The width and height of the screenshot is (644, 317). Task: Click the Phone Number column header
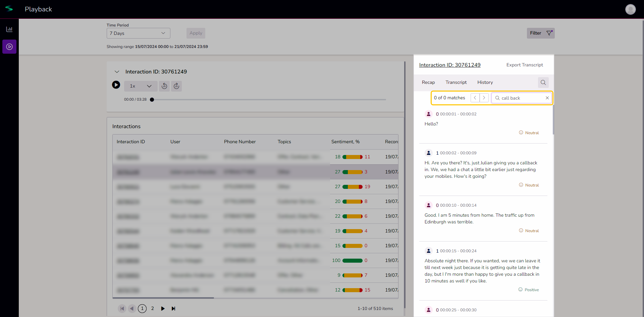[x=240, y=142]
